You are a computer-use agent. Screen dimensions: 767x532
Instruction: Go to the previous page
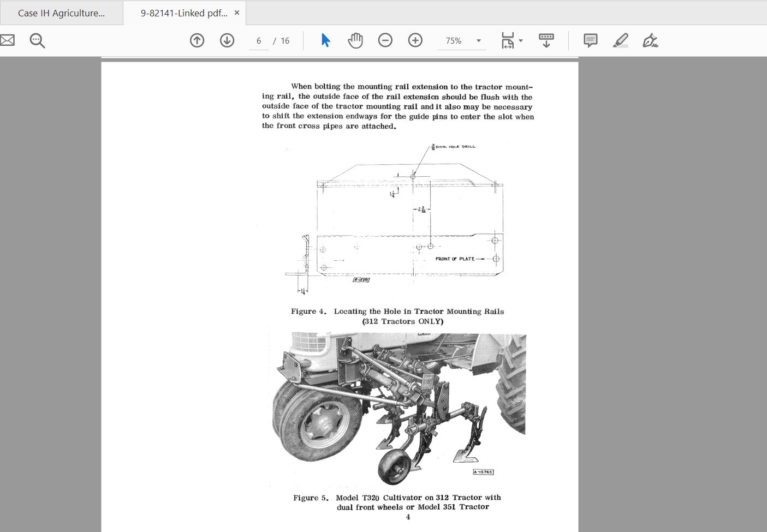pos(197,40)
